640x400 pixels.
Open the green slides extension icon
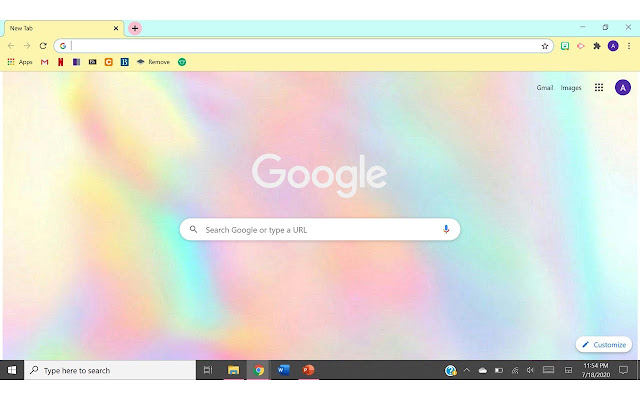(565, 46)
